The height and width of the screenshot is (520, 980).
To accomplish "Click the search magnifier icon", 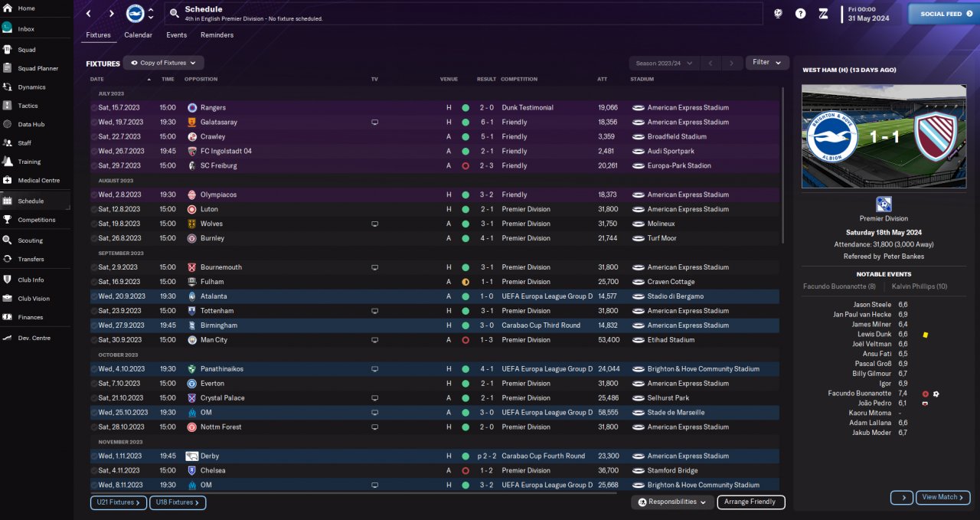I will click(175, 14).
